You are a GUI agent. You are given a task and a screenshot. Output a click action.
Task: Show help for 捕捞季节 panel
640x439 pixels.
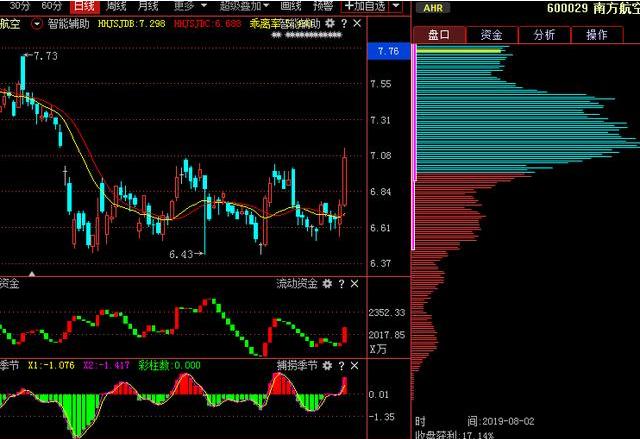click(x=341, y=366)
